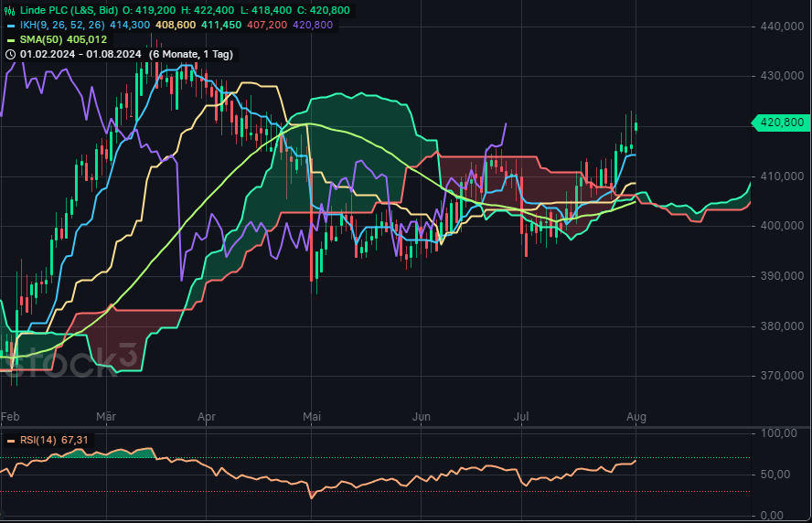Click the (6 Monate, 1 Tag) duration text
This screenshot has width=812, height=523.
coord(190,54)
